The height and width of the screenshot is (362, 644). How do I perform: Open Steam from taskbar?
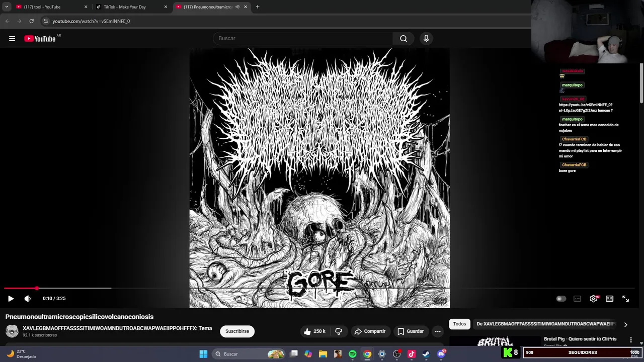[x=426, y=354]
